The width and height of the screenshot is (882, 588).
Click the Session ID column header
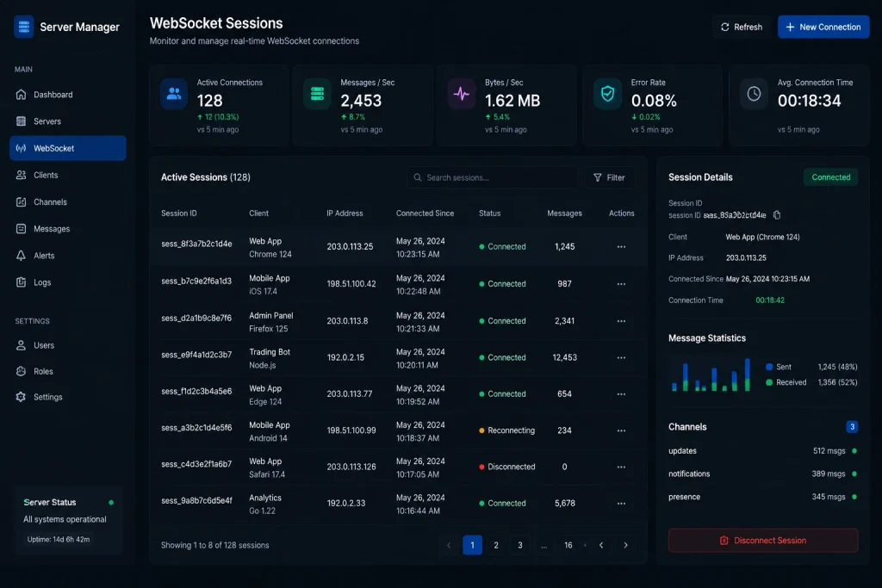[179, 214]
